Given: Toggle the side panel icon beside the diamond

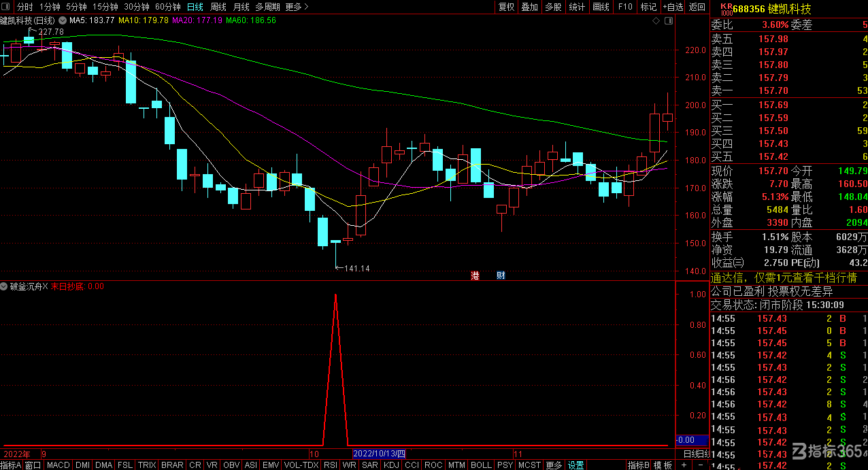Looking at the screenshot, I should (x=667, y=20).
